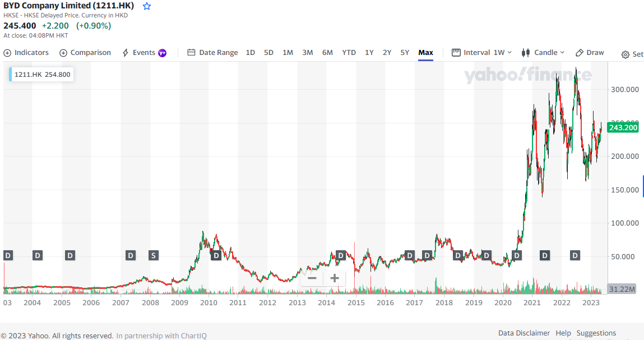Viewport: 644px width, 340px height.
Task: Click dividend marker D near 2019
Action: coord(487,255)
